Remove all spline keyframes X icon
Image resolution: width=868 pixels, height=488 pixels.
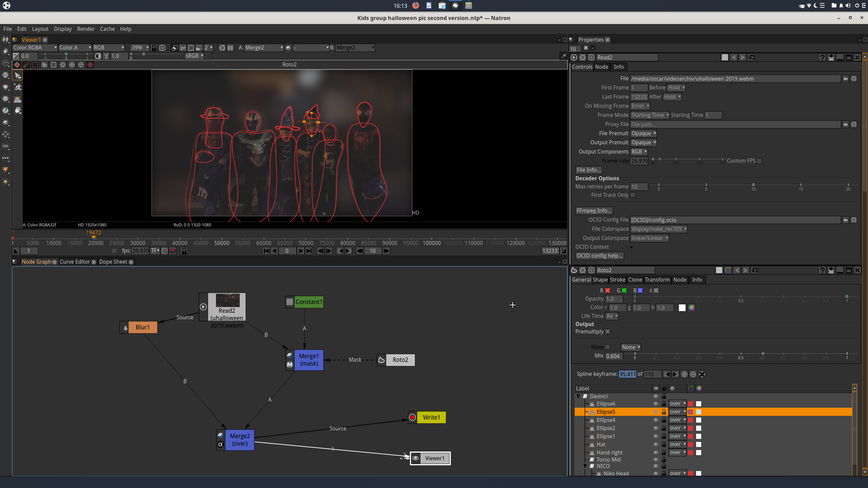coord(702,374)
